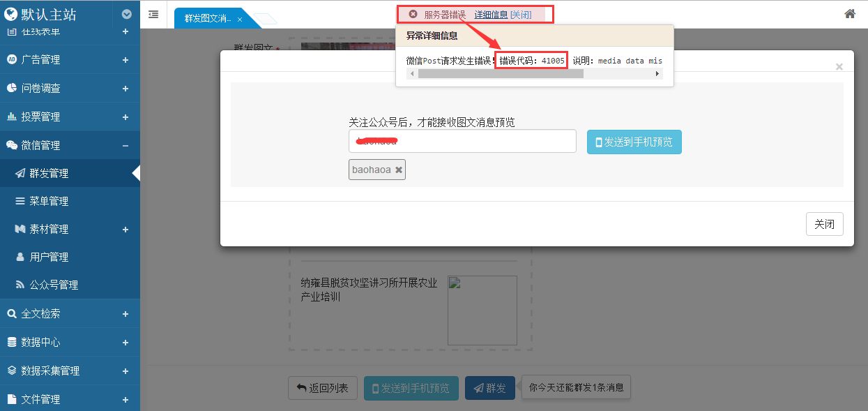Open the site switcher chevron beside 默认主站

click(126, 14)
